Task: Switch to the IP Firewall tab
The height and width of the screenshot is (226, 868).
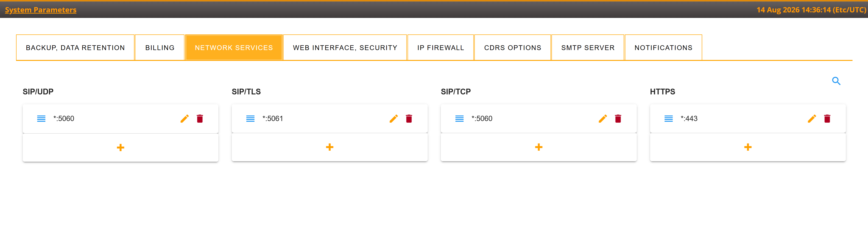Action: pos(441,48)
